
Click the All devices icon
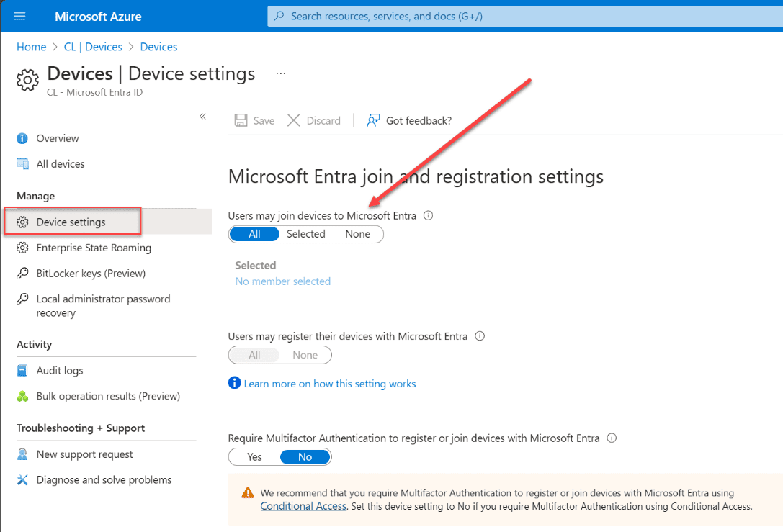tap(22, 163)
